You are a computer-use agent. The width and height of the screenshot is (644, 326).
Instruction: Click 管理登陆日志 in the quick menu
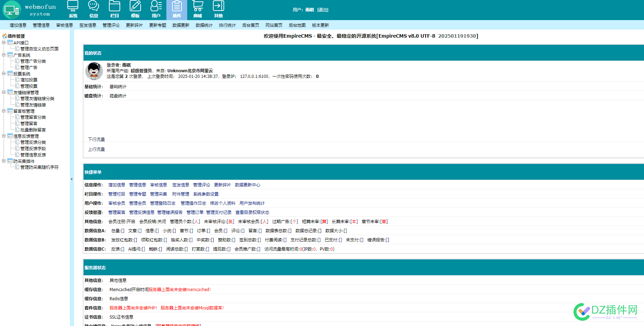[x=163, y=203]
